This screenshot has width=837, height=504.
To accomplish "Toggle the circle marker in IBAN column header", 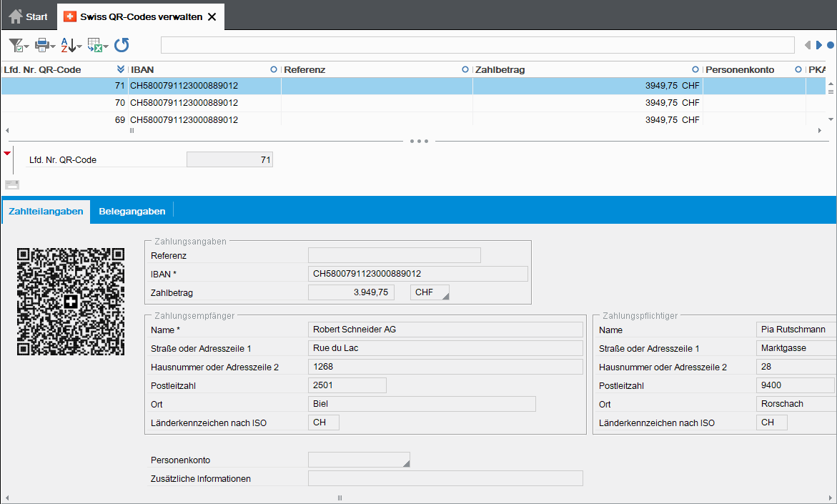I will pyautogui.click(x=274, y=70).
